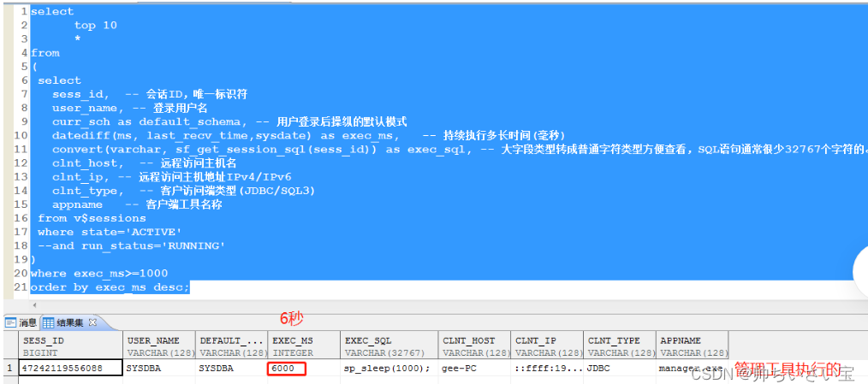868x390 pixels.
Task: Click the left arrow of the editor horizontal scrollbar
Action: tap(34, 304)
